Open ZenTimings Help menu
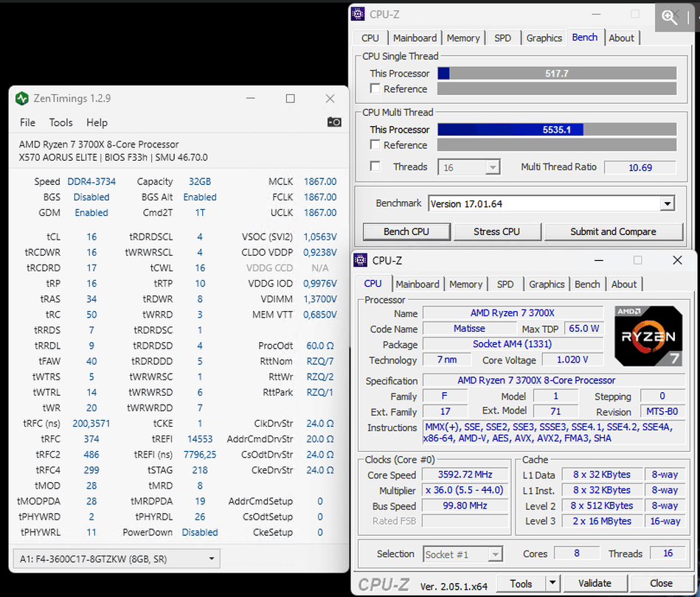The height and width of the screenshot is (597, 700). [x=97, y=122]
